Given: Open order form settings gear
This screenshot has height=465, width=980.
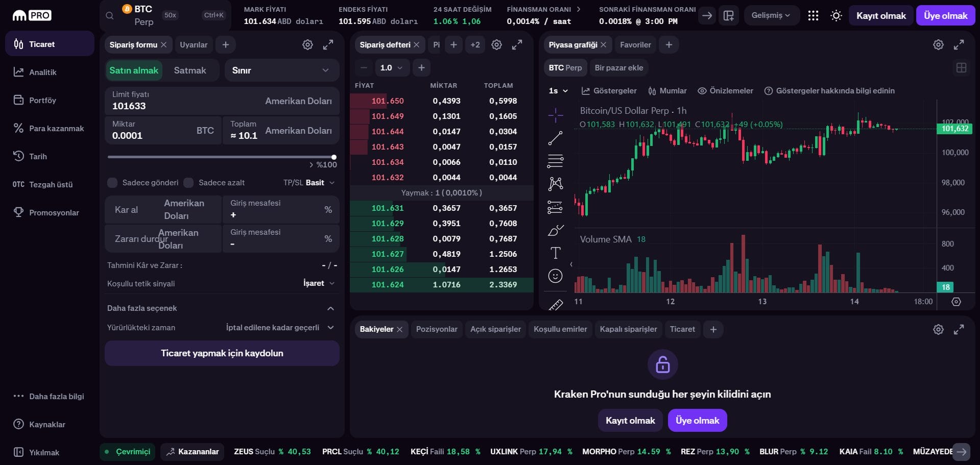Looking at the screenshot, I should pyautogui.click(x=307, y=45).
